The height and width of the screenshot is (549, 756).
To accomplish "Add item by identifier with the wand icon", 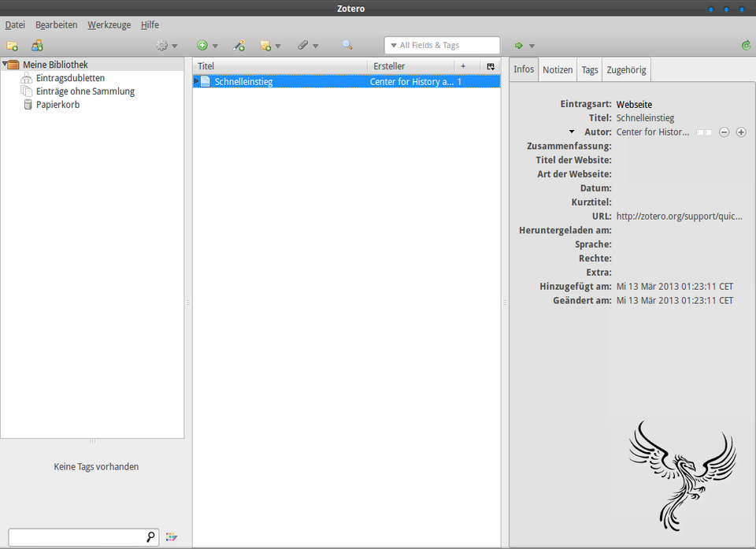I will click(239, 45).
